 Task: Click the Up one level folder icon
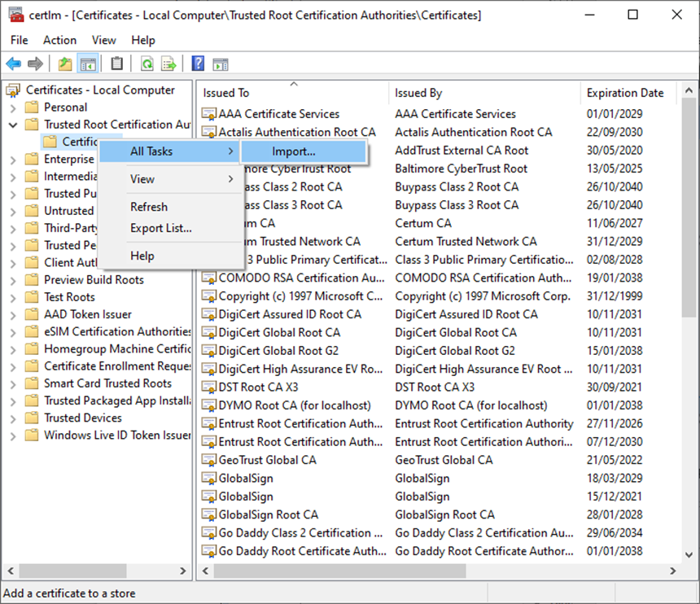click(65, 63)
